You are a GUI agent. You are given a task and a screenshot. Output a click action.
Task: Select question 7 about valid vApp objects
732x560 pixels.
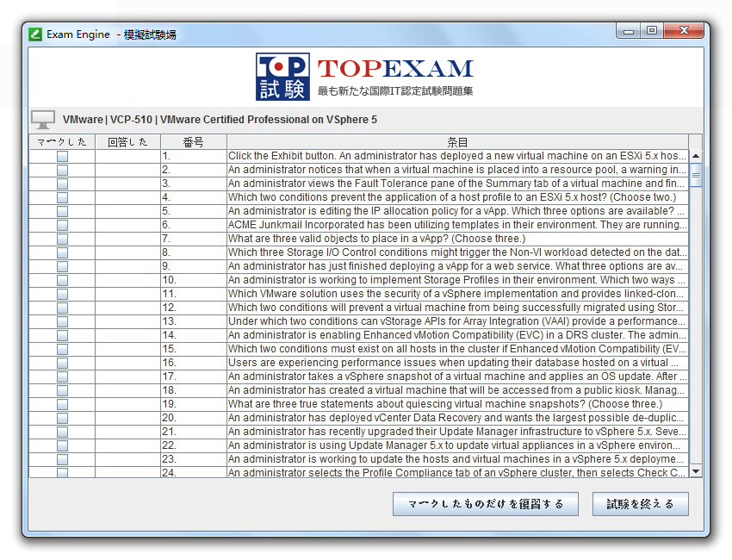457,239
